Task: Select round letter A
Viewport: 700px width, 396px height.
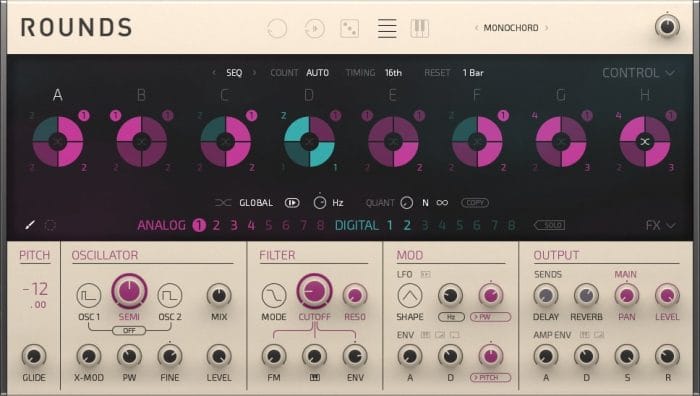Action: tap(58, 95)
